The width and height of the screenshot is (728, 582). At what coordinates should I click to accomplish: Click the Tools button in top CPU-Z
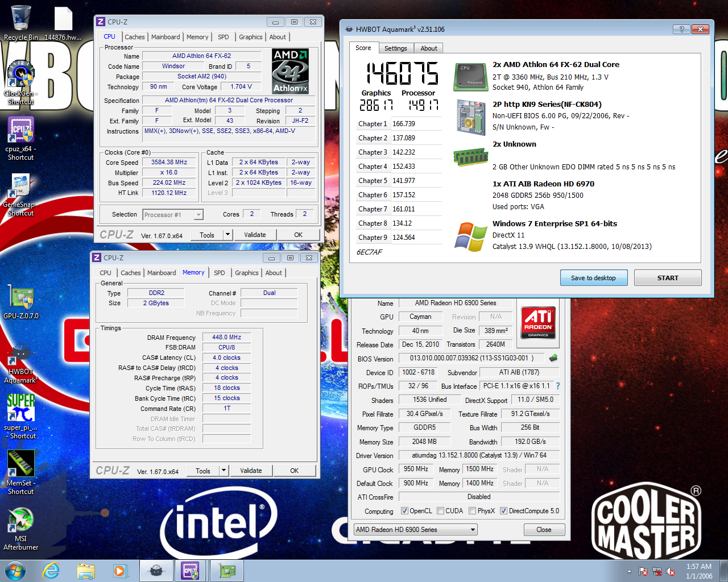tap(207, 235)
